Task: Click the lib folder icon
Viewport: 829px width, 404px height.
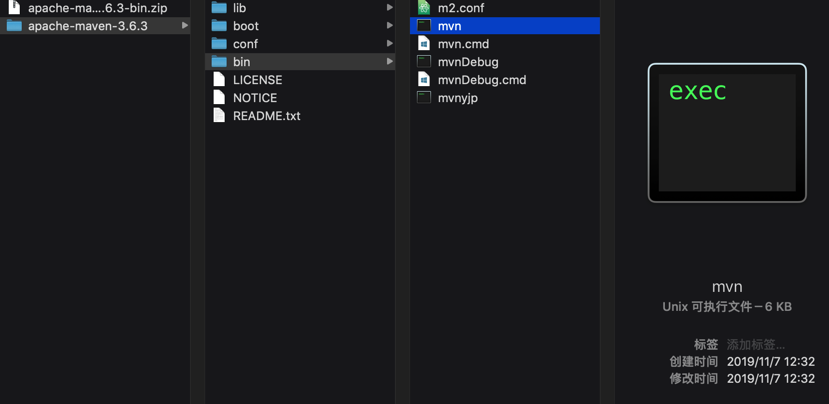Action: [x=219, y=8]
